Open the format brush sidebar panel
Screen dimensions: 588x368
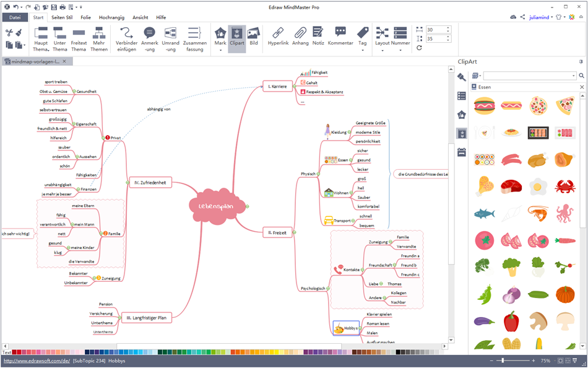tap(461, 77)
